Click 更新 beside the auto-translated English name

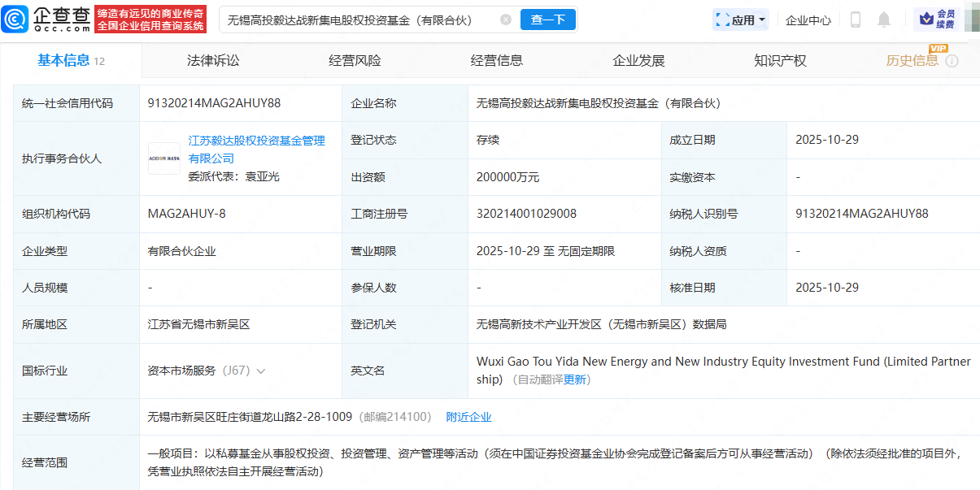[574, 379]
